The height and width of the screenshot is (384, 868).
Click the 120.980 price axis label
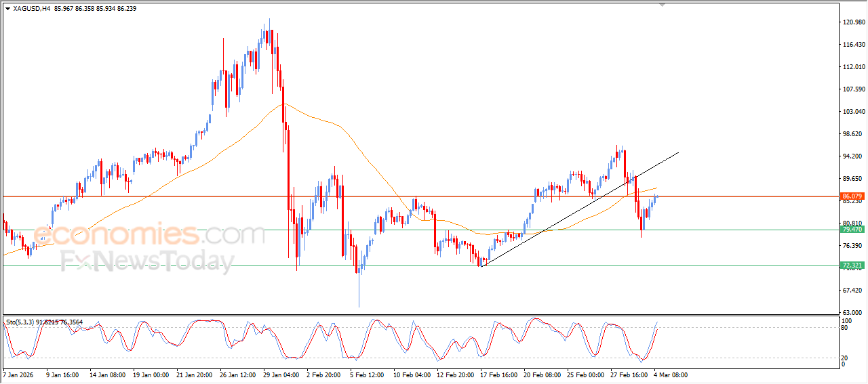(x=854, y=22)
